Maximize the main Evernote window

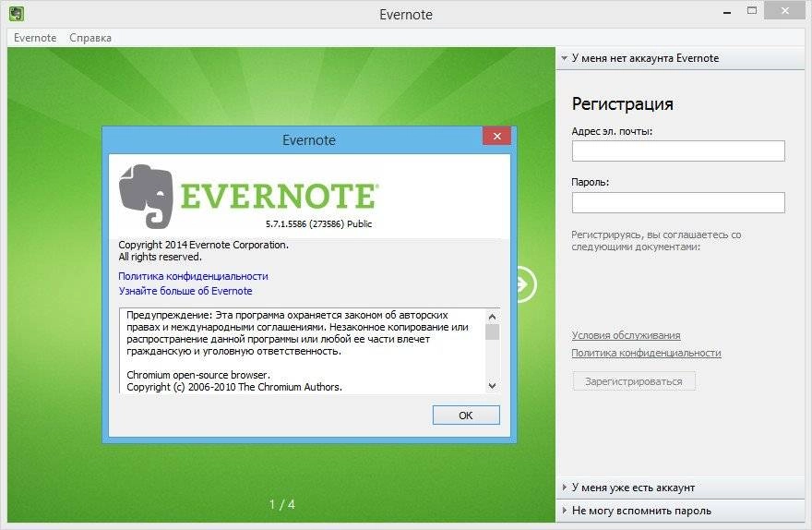click(751, 10)
